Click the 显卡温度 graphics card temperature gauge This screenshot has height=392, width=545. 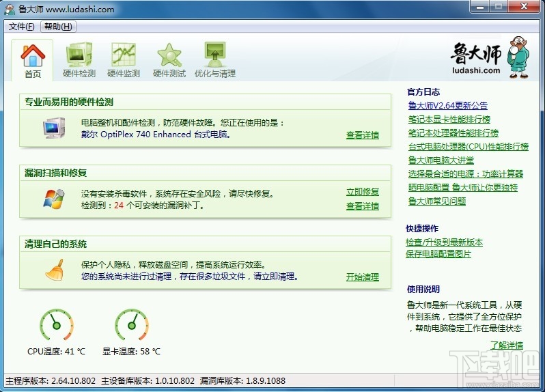[132, 325]
